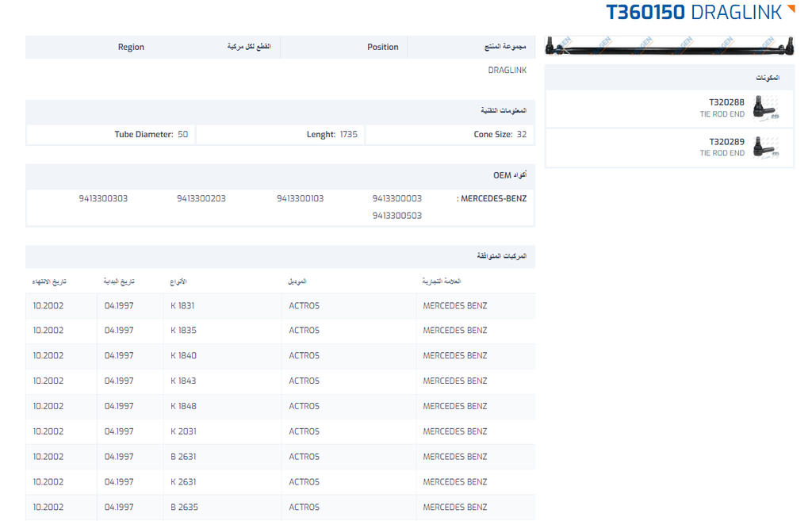Open component T320289 link

point(726,141)
